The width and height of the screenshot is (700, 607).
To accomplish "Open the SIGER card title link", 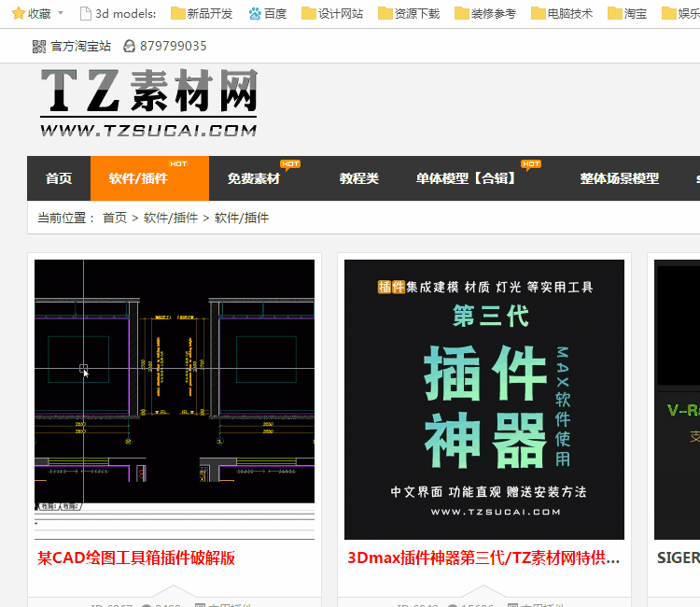I will 679,558.
